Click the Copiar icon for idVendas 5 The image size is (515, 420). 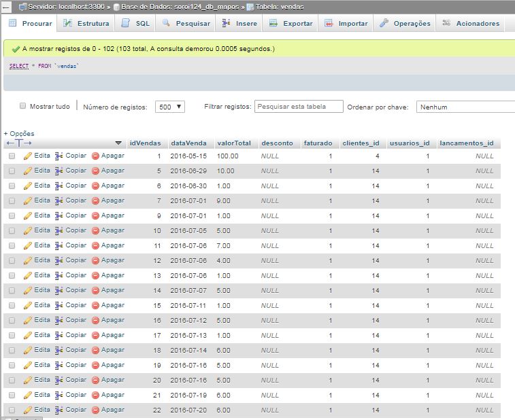click(x=59, y=171)
